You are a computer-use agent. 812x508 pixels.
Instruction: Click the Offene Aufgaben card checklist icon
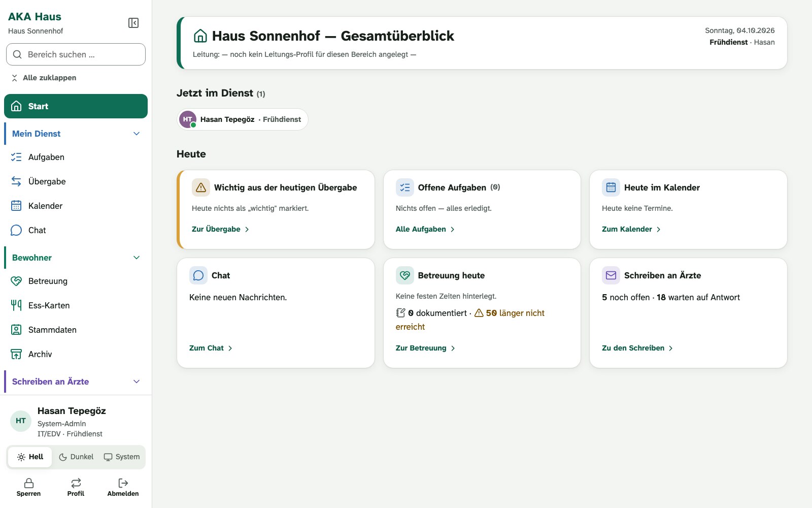coord(405,187)
